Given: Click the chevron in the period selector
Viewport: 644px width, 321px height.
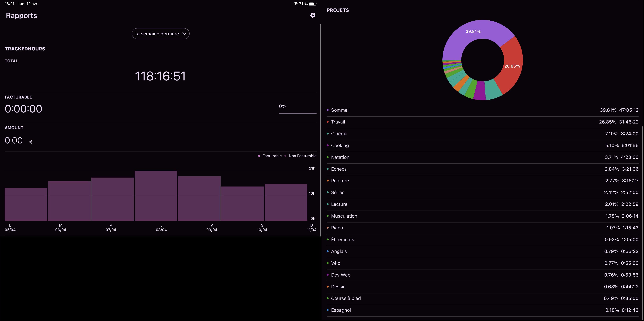Looking at the screenshot, I should [184, 34].
